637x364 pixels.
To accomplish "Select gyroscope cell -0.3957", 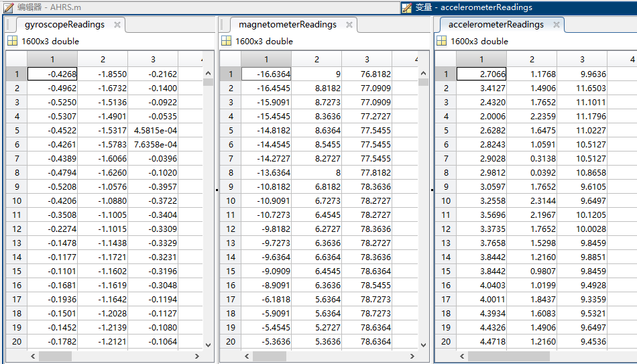I will coord(153,187).
